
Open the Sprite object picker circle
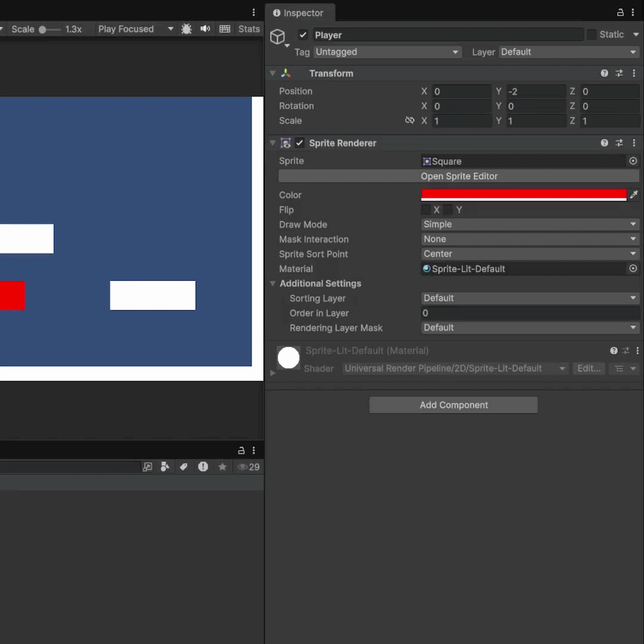coord(633,161)
